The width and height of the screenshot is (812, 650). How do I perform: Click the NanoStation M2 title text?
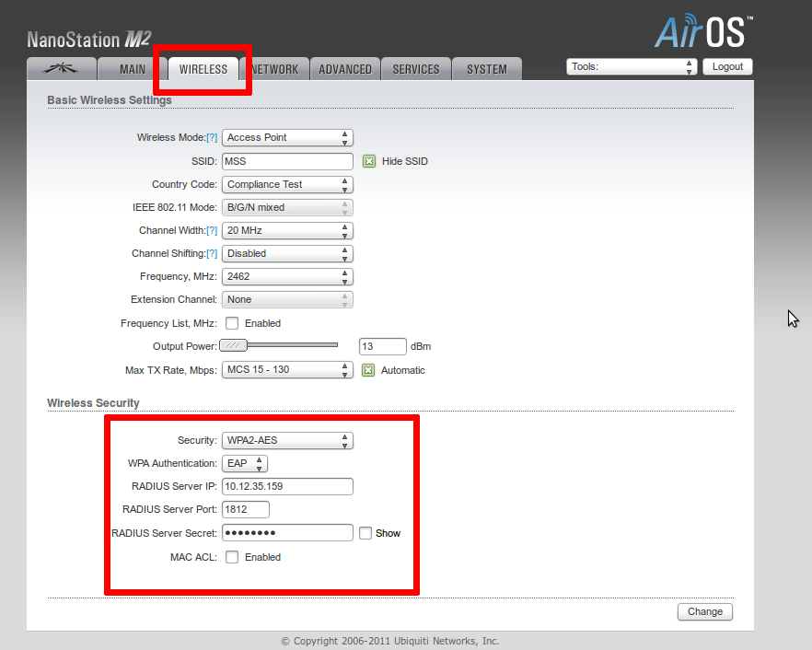89,40
